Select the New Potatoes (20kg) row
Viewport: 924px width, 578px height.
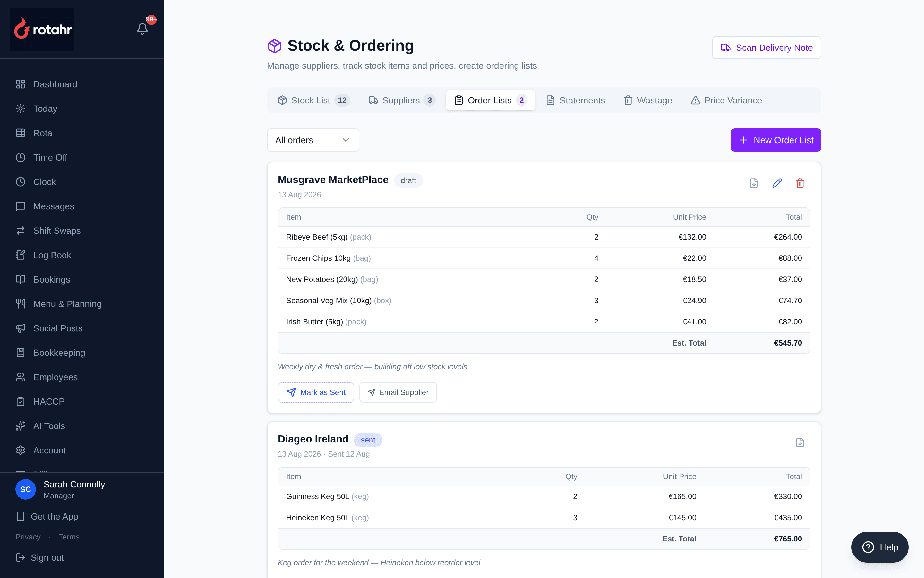(544, 279)
